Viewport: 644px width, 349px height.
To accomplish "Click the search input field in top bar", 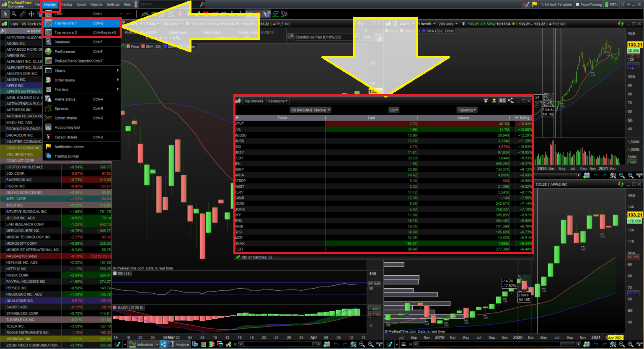I will click(x=168, y=5).
